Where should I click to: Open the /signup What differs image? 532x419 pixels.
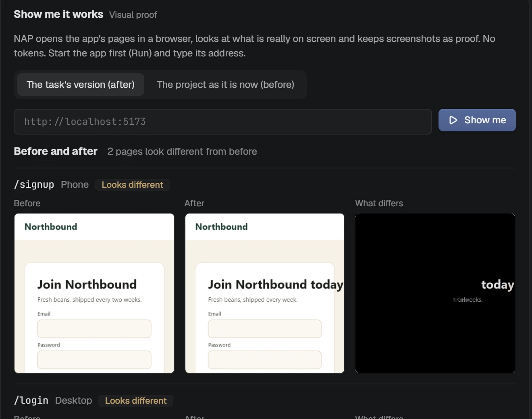[435, 293]
